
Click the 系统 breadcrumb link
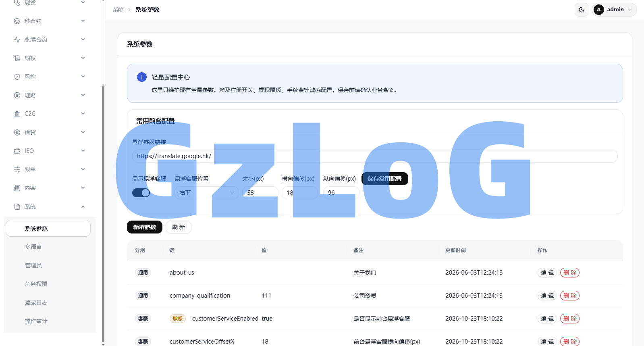(x=118, y=10)
